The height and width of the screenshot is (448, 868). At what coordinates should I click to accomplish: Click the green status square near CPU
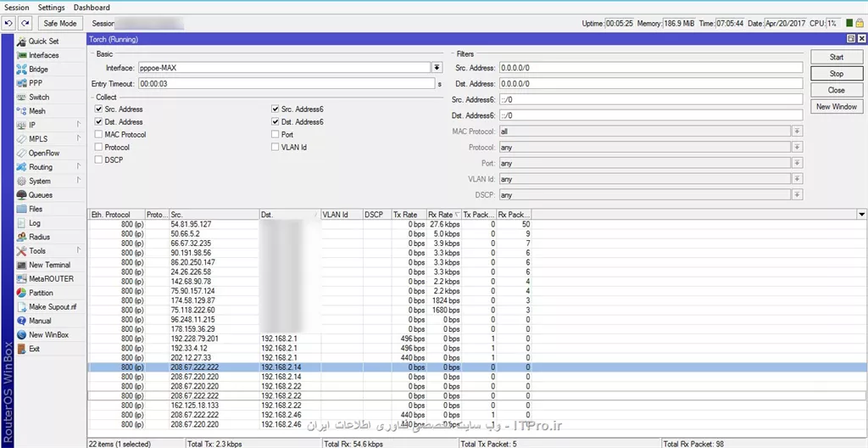point(849,24)
